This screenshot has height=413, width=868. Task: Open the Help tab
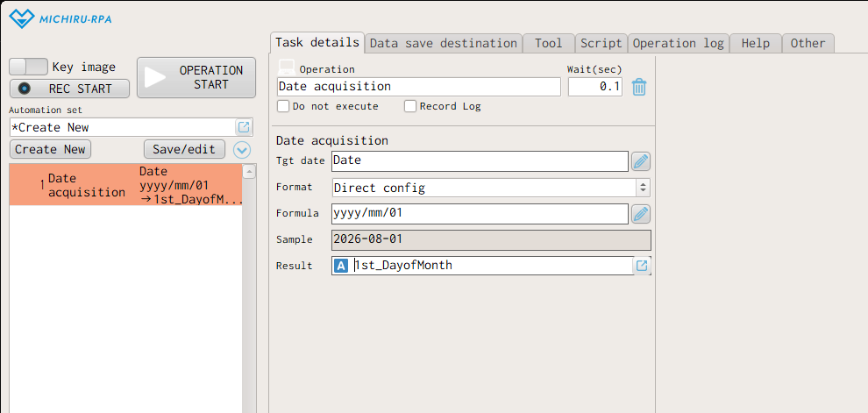point(756,43)
